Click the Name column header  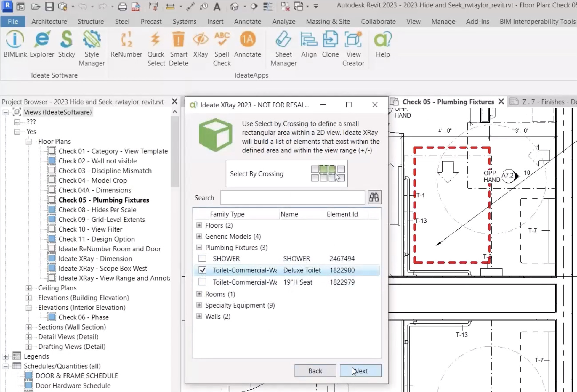tap(289, 214)
